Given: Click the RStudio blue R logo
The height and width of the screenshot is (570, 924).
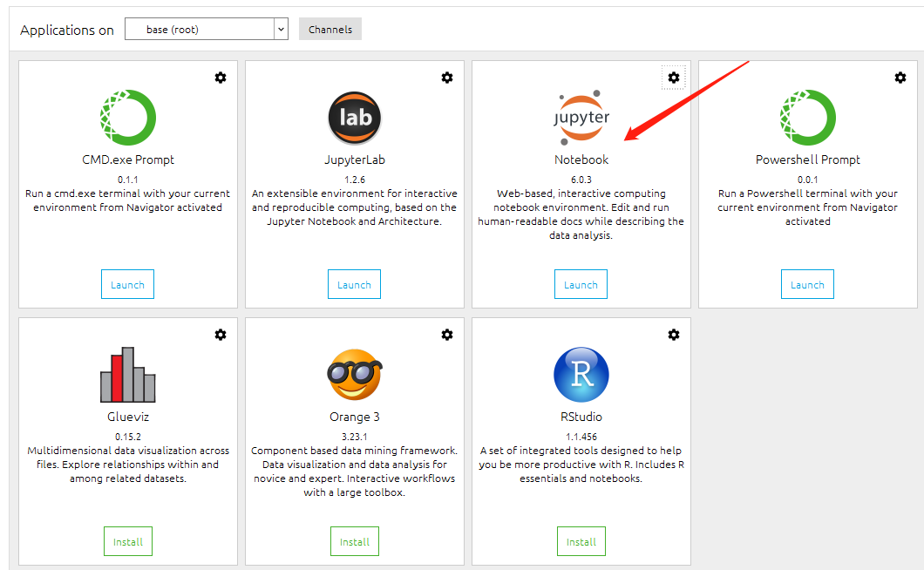Looking at the screenshot, I should (x=581, y=374).
